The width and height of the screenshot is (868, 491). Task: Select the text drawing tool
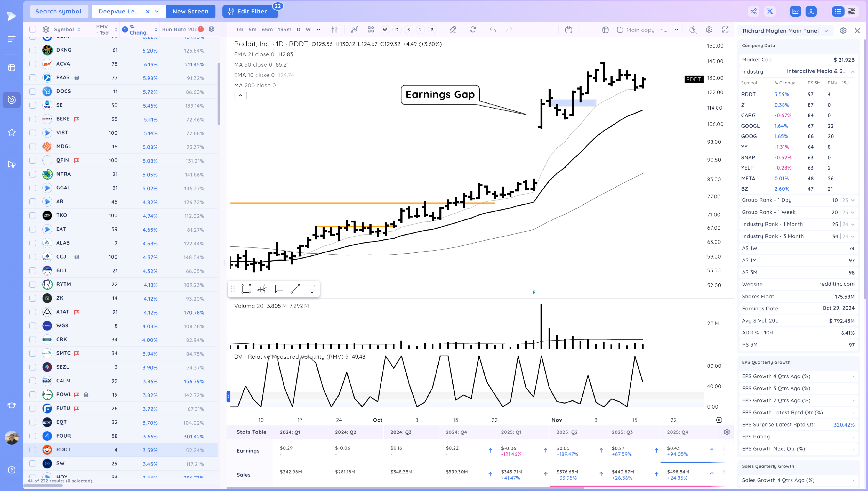(x=312, y=289)
